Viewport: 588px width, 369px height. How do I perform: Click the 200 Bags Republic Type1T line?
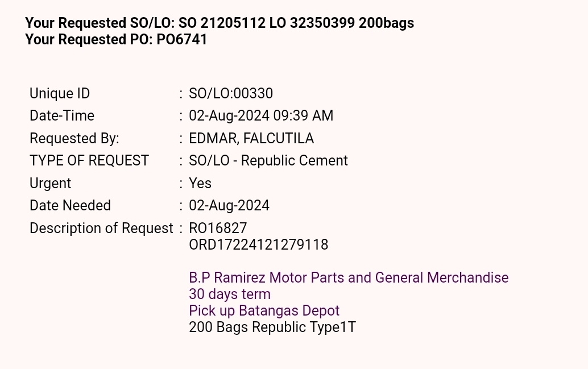pos(272,327)
